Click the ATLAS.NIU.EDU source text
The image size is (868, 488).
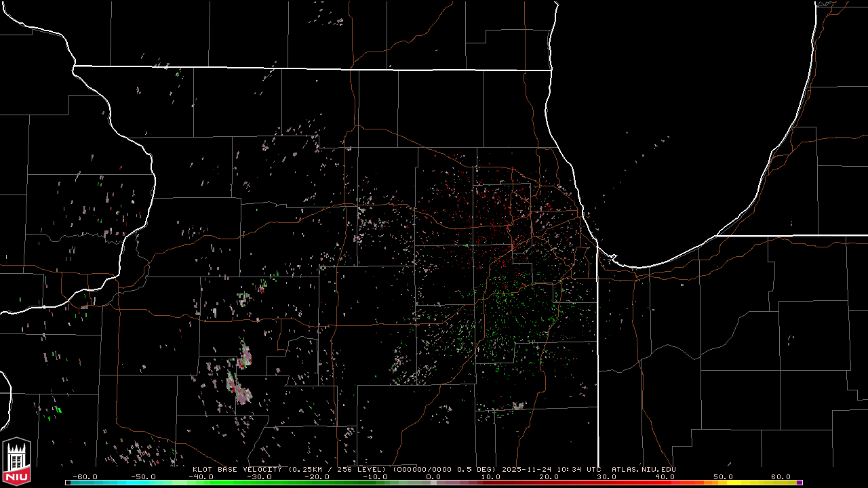[x=644, y=469]
